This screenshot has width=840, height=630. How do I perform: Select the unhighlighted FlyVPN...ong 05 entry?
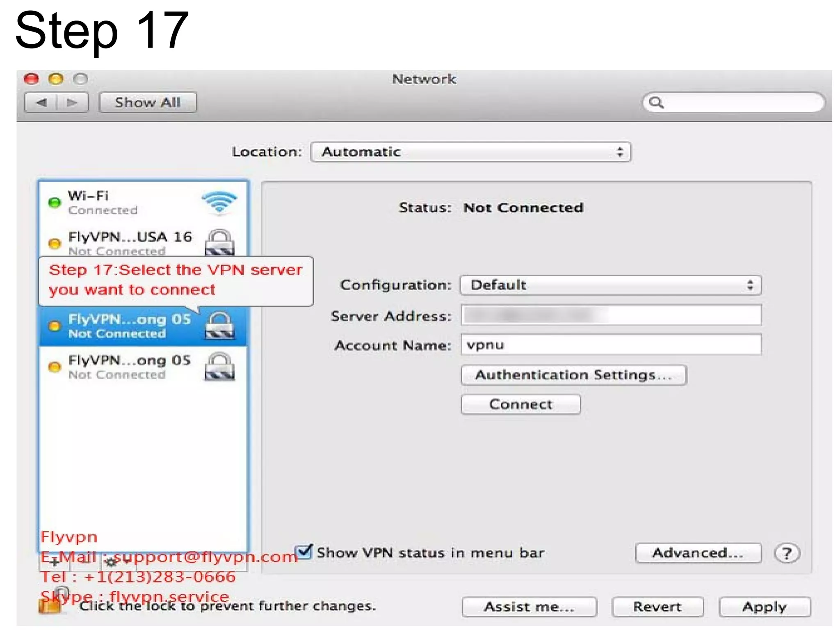coord(143,367)
